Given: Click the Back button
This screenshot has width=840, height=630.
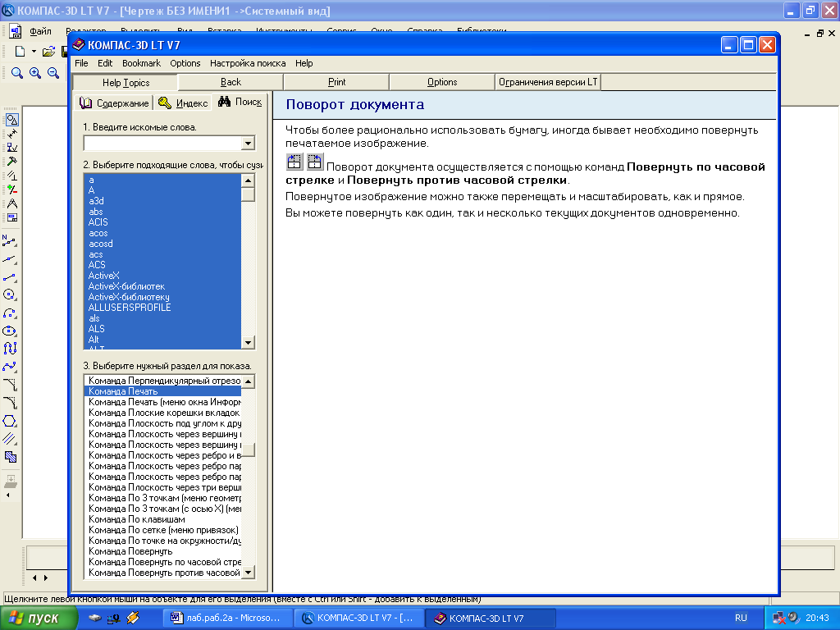Looking at the screenshot, I should point(231,82).
